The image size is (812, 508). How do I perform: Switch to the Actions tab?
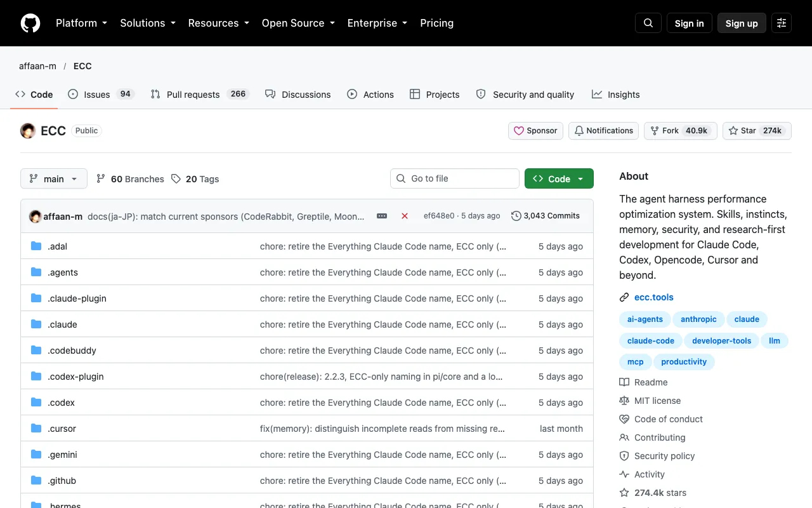370,94
